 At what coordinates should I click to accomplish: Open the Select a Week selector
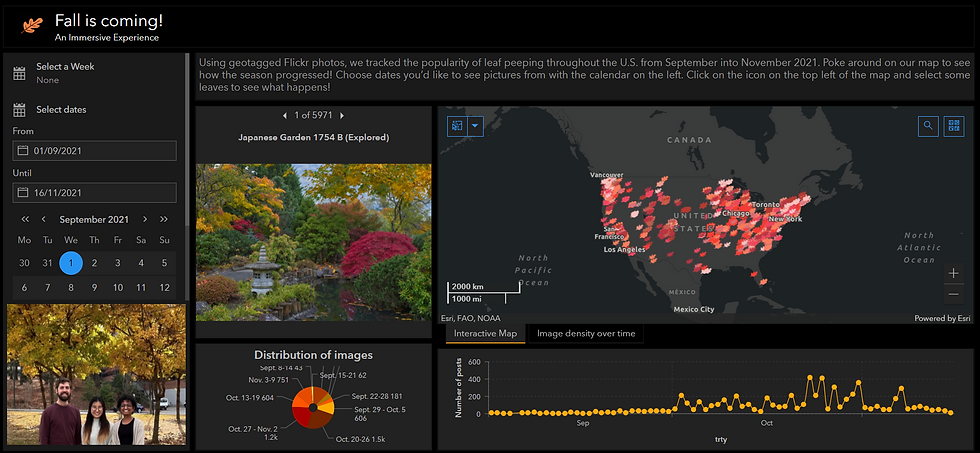(x=94, y=73)
